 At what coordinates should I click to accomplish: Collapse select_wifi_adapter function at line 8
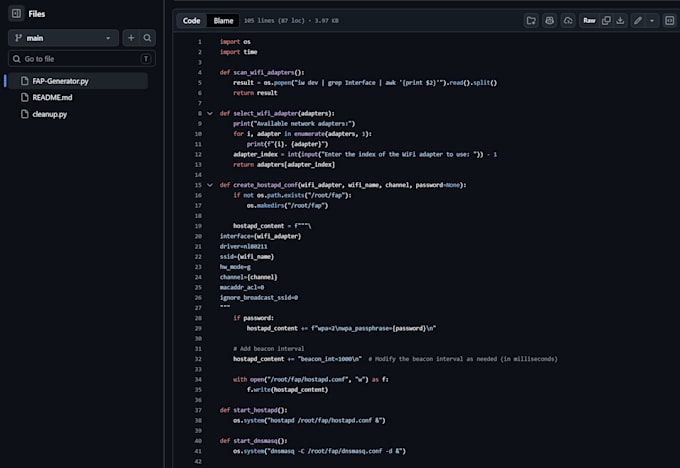[210, 114]
